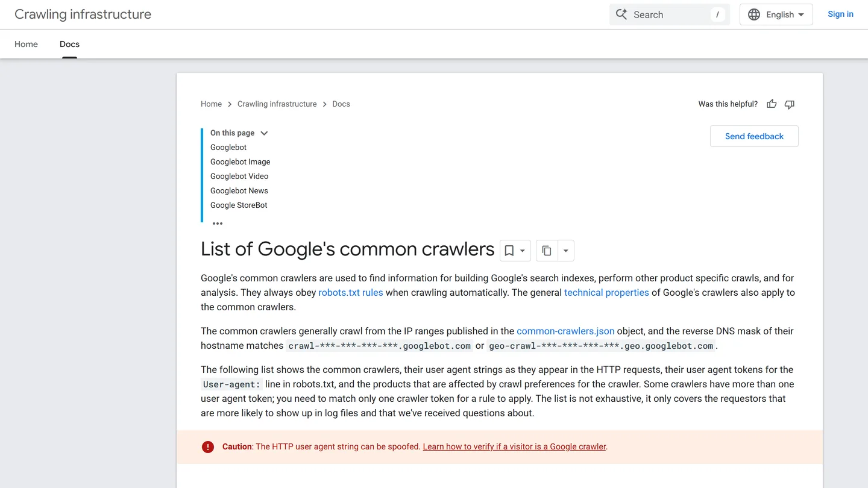
Task: Open the English language dropdown
Action: pyautogui.click(x=776, y=14)
